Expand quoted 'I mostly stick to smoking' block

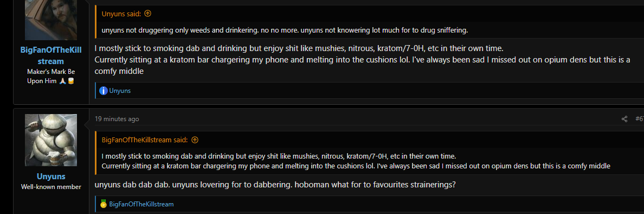coord(356,161)
